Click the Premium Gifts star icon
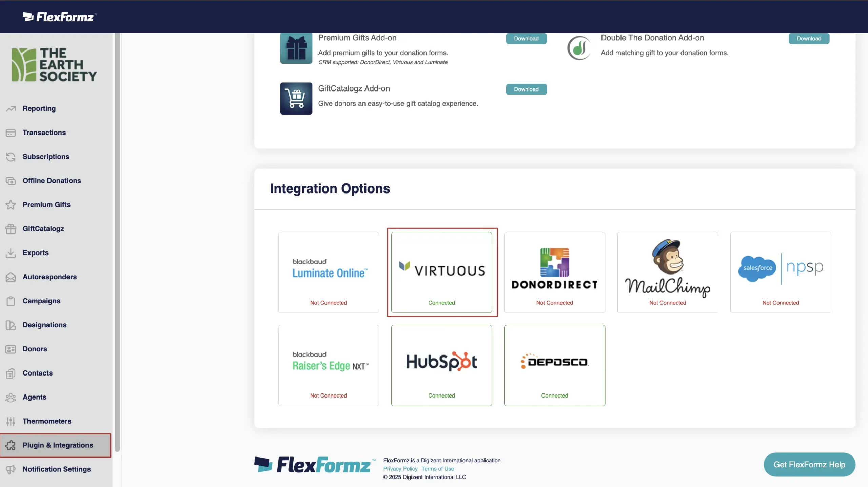Screen dimensions: 868x487 (11, 205)
